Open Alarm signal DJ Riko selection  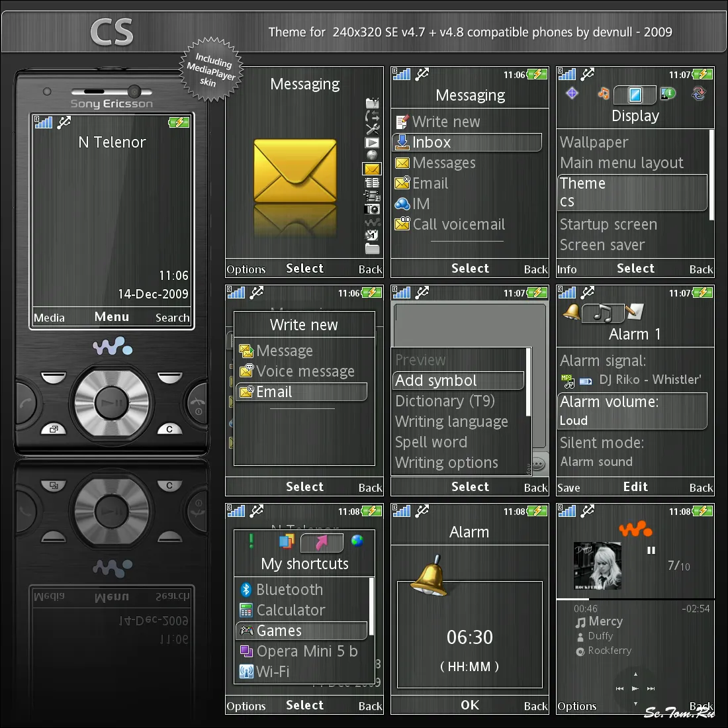tap(631, 370)
